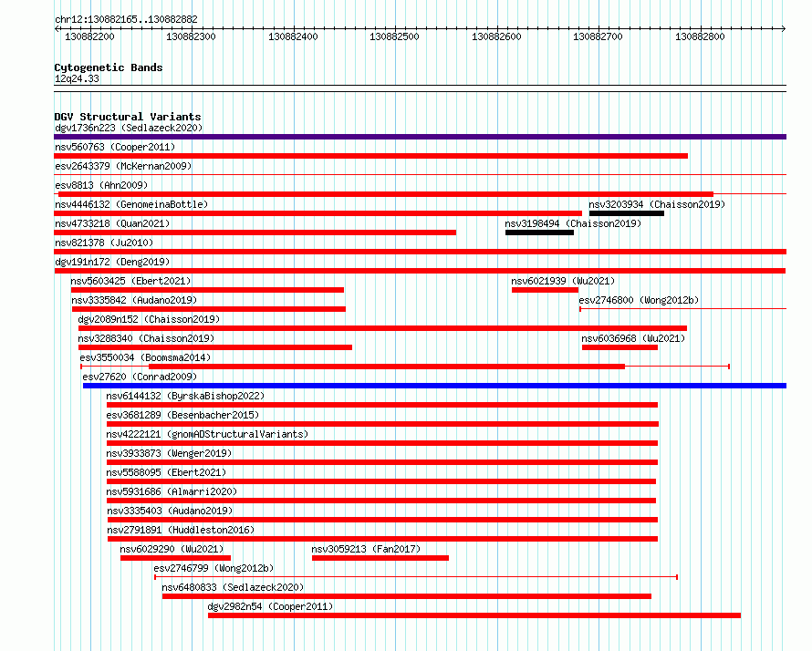Screen dimensions: 812x651
Task: Select esv3550034 (Boomsma2014) label
Action: 145,357
